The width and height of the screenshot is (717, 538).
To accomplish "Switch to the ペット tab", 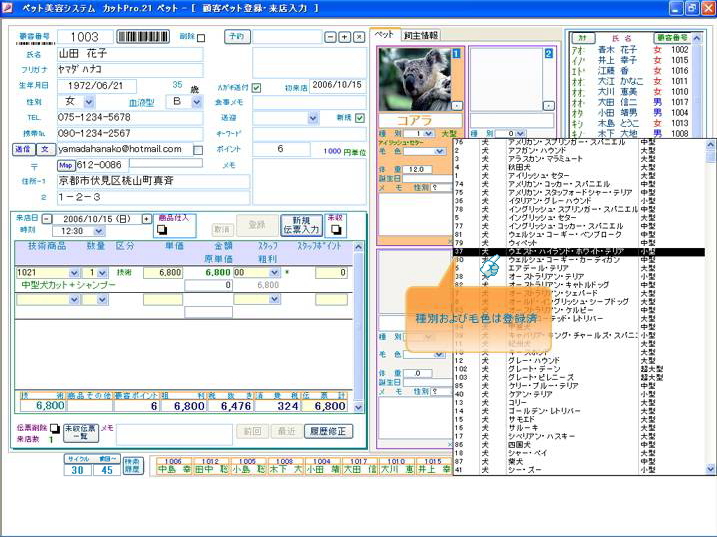I will 385,34.
